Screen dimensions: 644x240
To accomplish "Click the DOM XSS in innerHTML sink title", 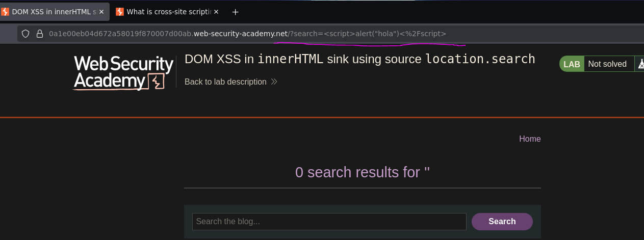I will [360, 59].
